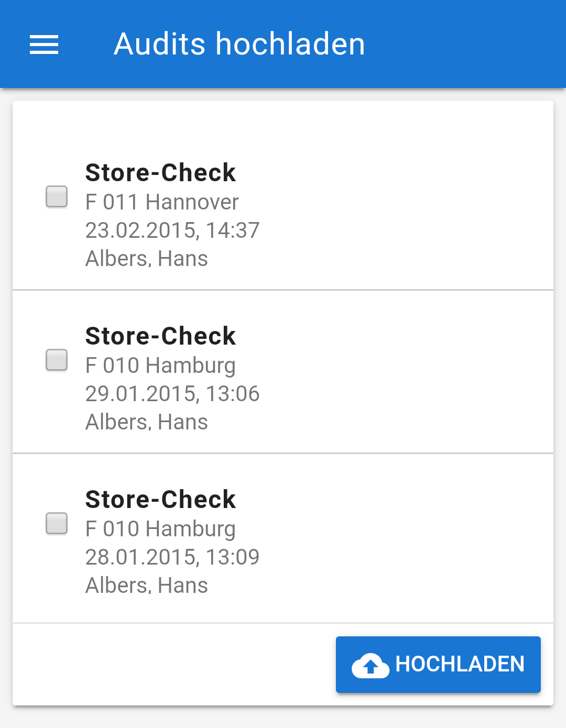
Task: Open the third Store-Check entry title
Action: (x=160, y=500)
